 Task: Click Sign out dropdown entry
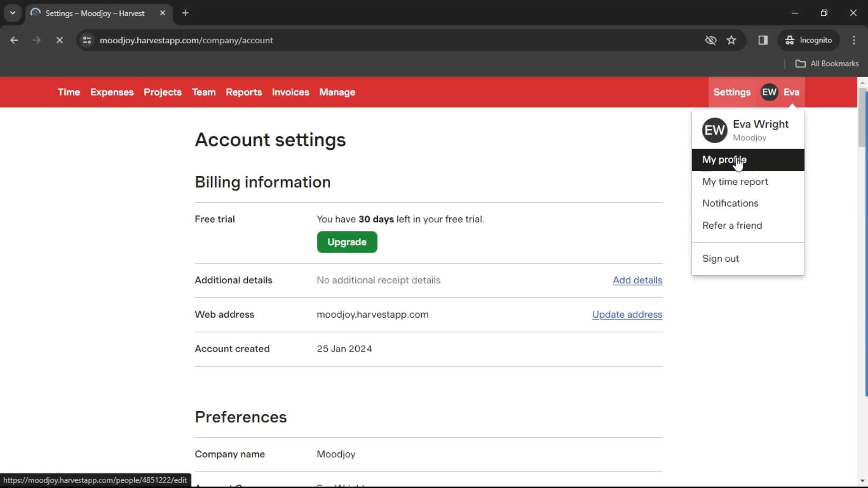tap(721, 258)
